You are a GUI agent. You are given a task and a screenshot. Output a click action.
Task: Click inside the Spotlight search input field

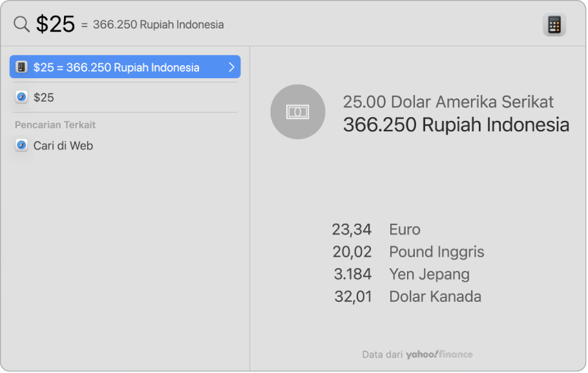point(129,23)
